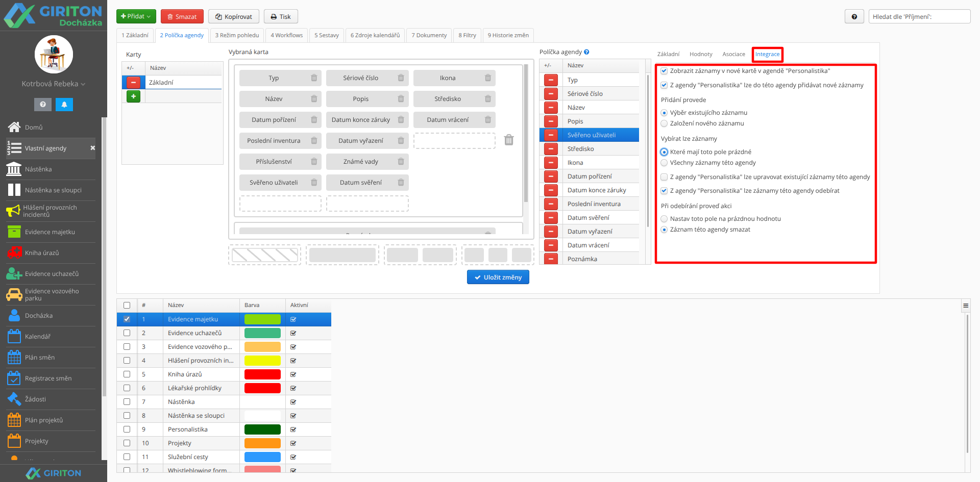980x482 pixels.
Task: Enable editing existing records from Personalistika
Action: coord(664,177)
